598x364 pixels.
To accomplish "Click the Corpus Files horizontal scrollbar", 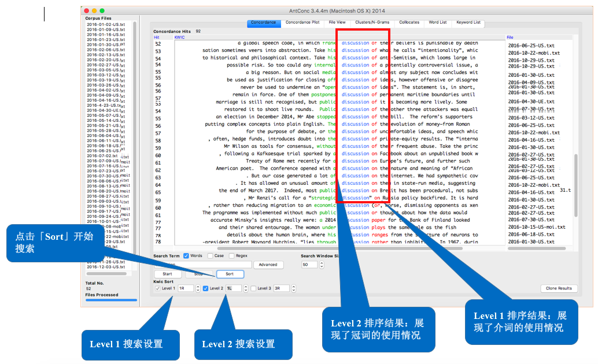I will 106,273.
